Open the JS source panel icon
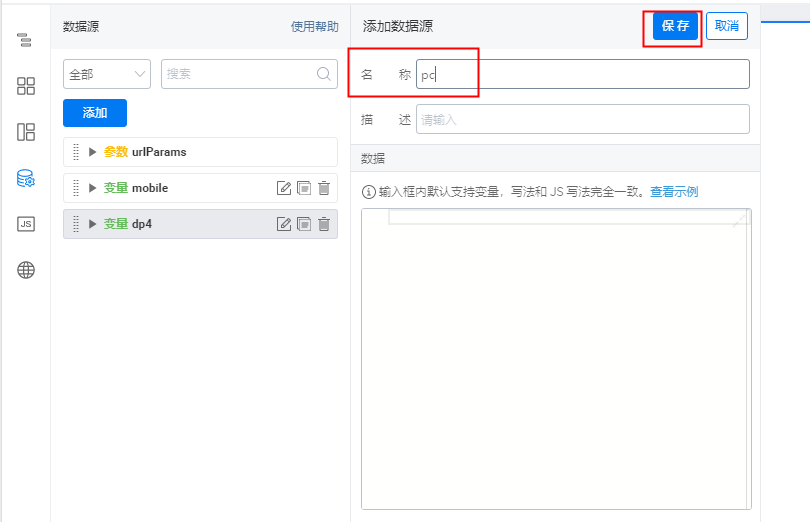810x522 pixels. (26, 224)
